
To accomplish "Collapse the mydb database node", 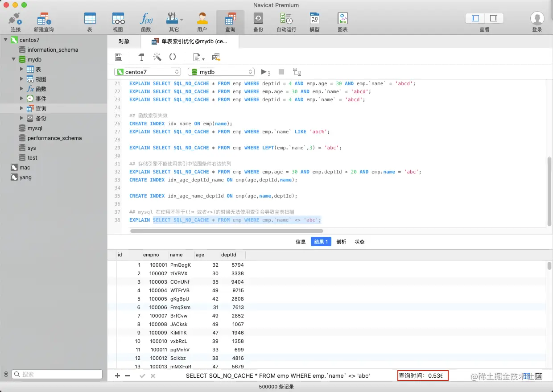I will click(14, 59).
